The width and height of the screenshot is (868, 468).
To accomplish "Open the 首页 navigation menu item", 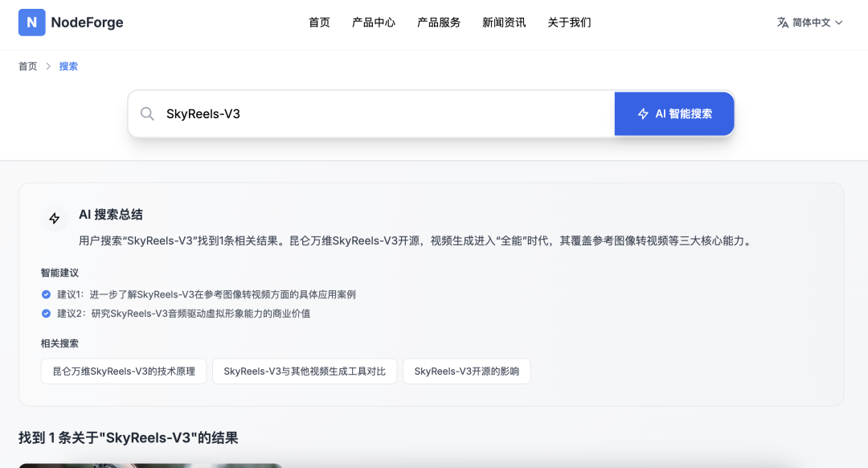I will 319,23.
